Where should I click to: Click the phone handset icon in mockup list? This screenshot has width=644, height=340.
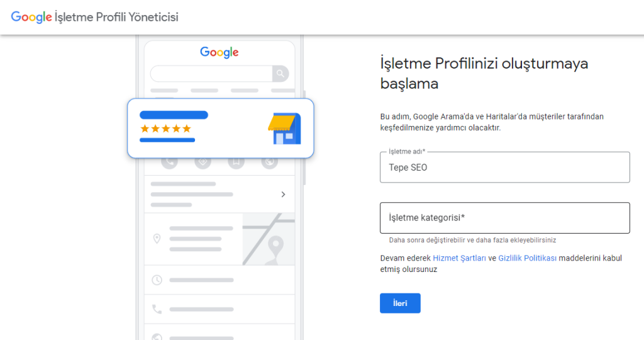(x=157, y=309)
